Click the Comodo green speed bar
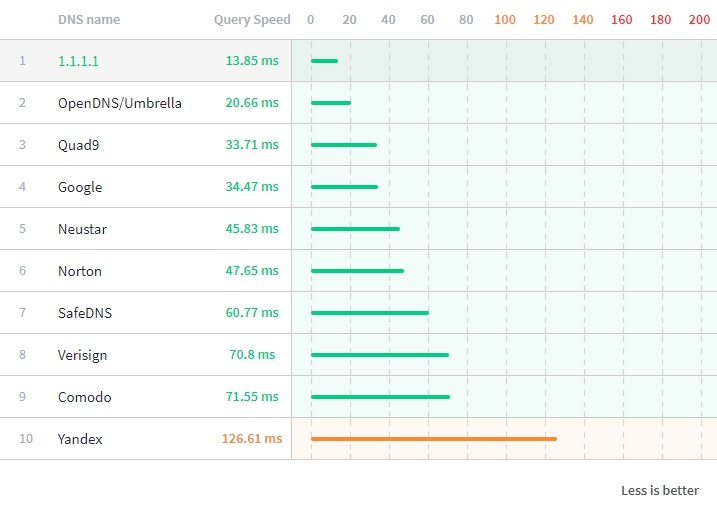The height and width of the screenshot is (515, 717). [x=380, y=397]
